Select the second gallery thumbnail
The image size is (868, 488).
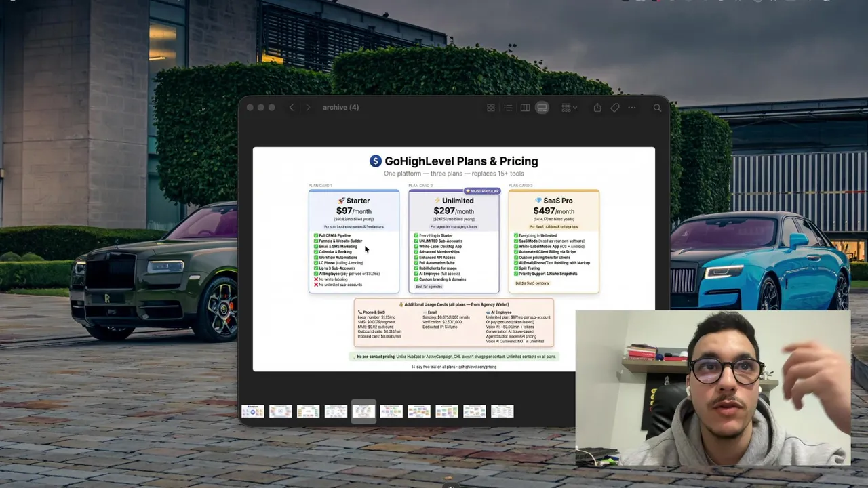click(280, 411)
